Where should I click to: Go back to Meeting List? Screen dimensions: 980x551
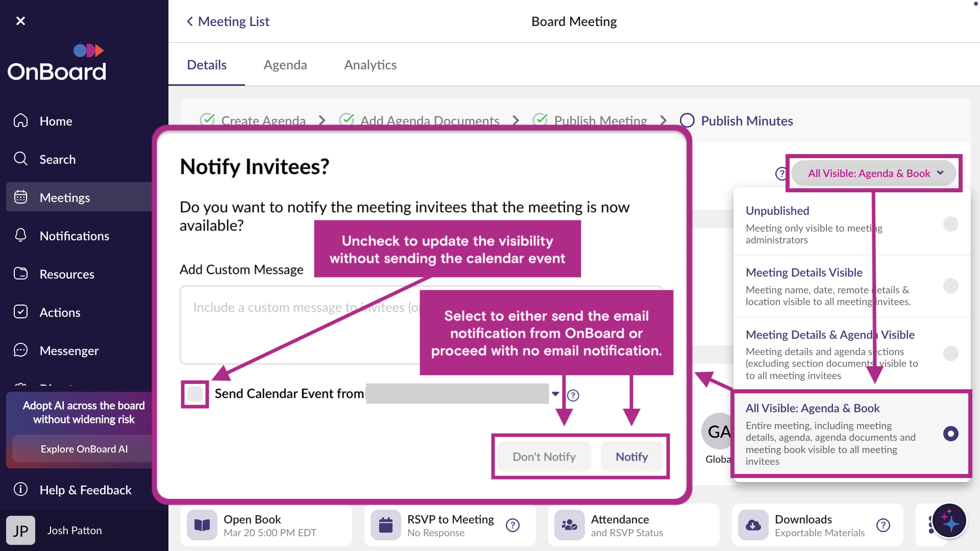tap(228, 21)
